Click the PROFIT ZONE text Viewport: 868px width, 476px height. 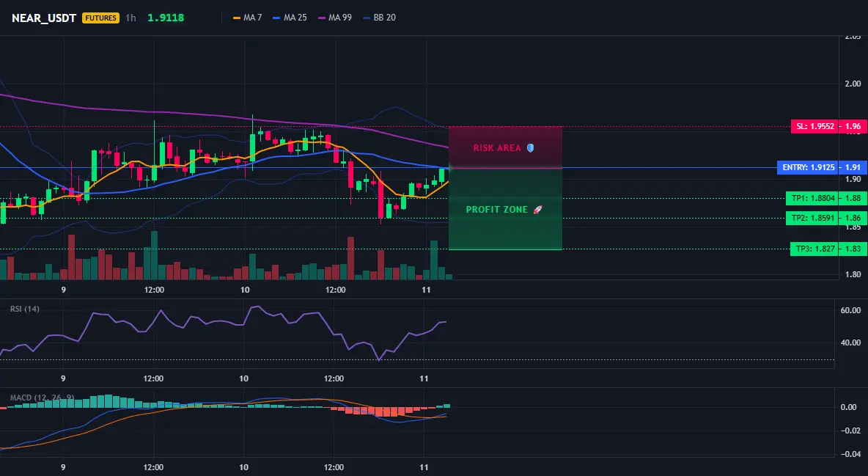(x=497, y=210)
